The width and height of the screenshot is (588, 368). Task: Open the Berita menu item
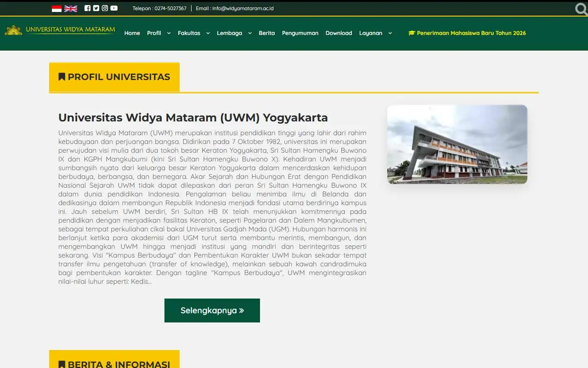pos(267,33)
